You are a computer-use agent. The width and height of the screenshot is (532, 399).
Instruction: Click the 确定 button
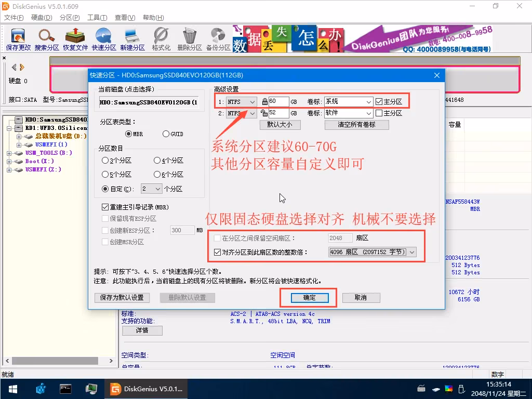(x=309, y=298)
